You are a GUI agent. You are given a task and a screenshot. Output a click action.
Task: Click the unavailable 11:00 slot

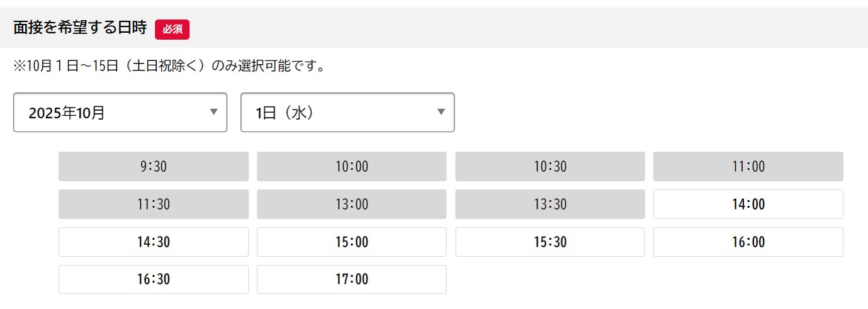click(748, 167)
